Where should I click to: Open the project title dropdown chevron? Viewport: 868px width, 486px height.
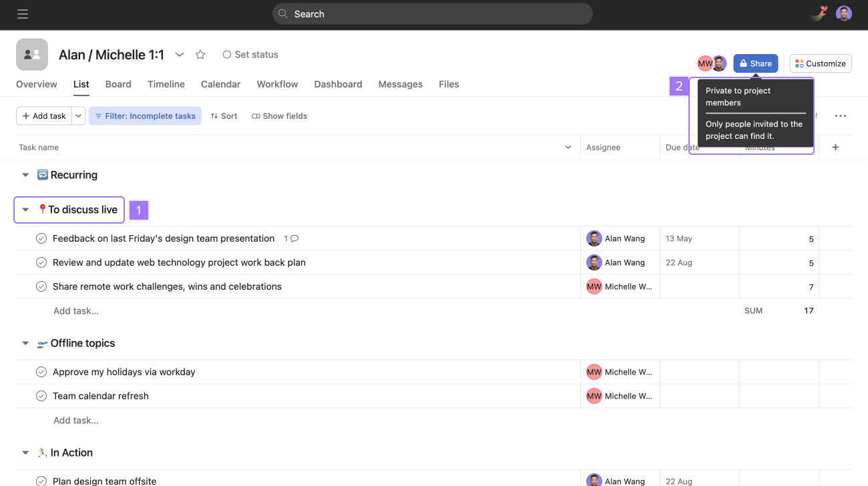(x=179, y=55)
